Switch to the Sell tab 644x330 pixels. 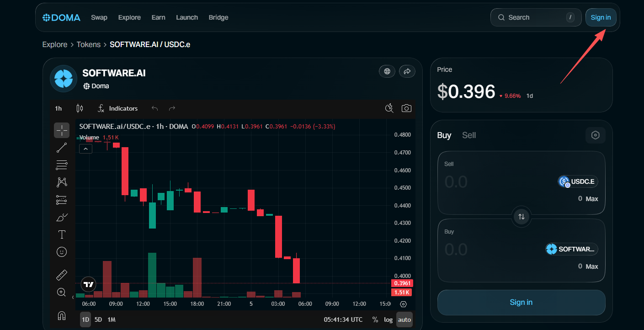469,135
